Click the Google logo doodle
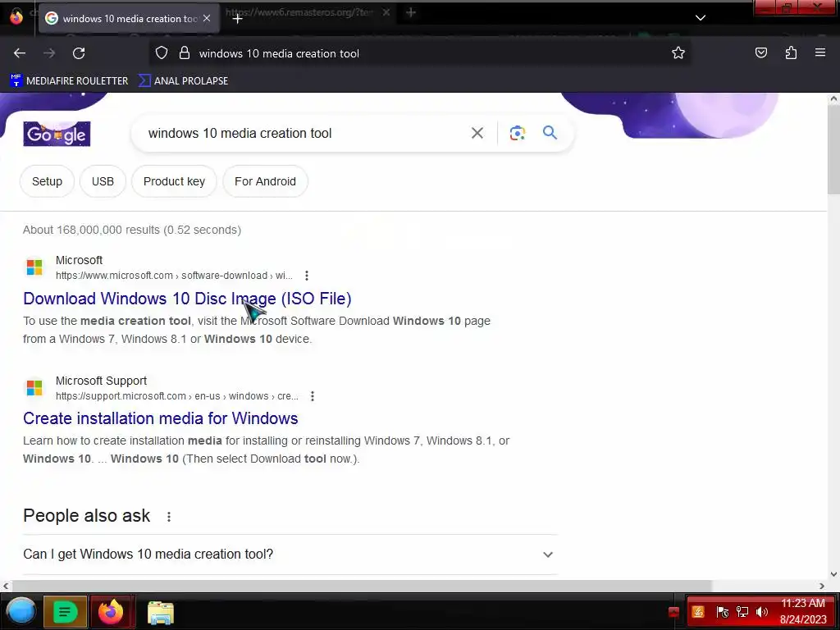Image resolution: width=840 pixels, height=630 pixels. coord(57,134)
